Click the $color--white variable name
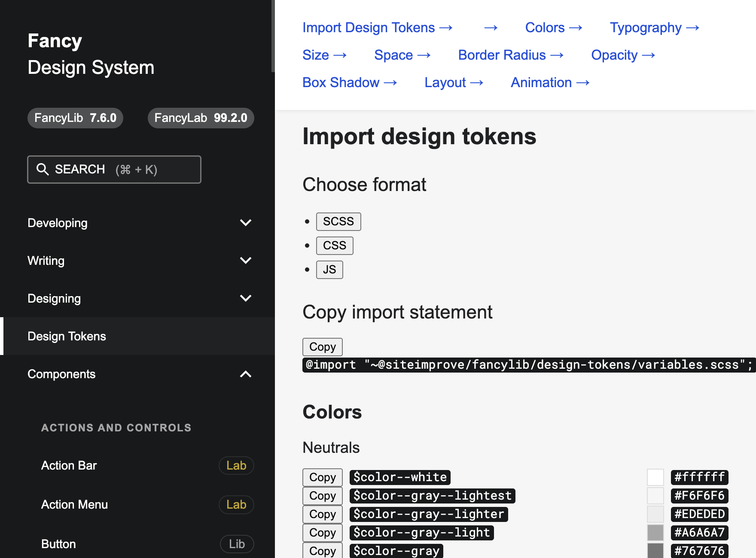The width and height of the screenshot is (756, 558). (400, 477)
